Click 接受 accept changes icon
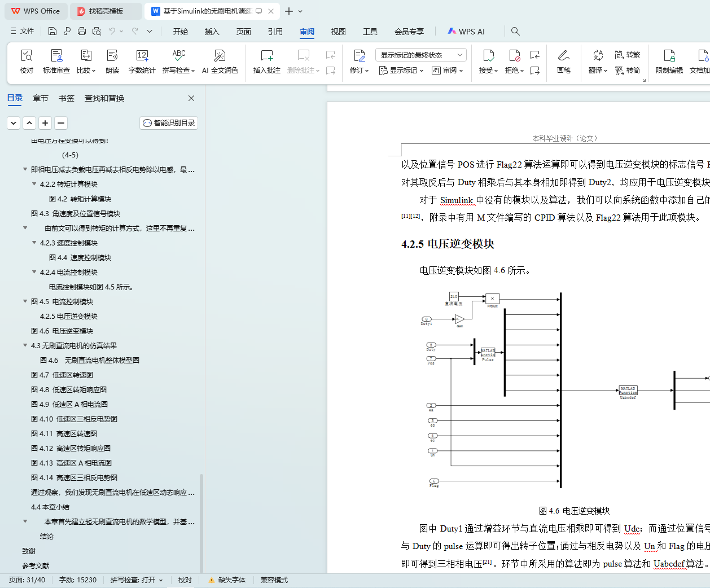Viewport: 710px width, 588px height. 488,55
